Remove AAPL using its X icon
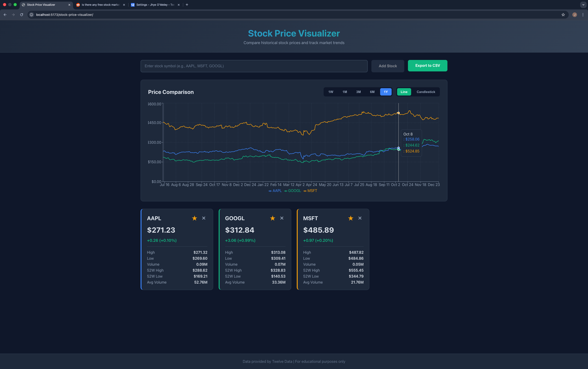 pyautogui.click(x=204, y=218)
